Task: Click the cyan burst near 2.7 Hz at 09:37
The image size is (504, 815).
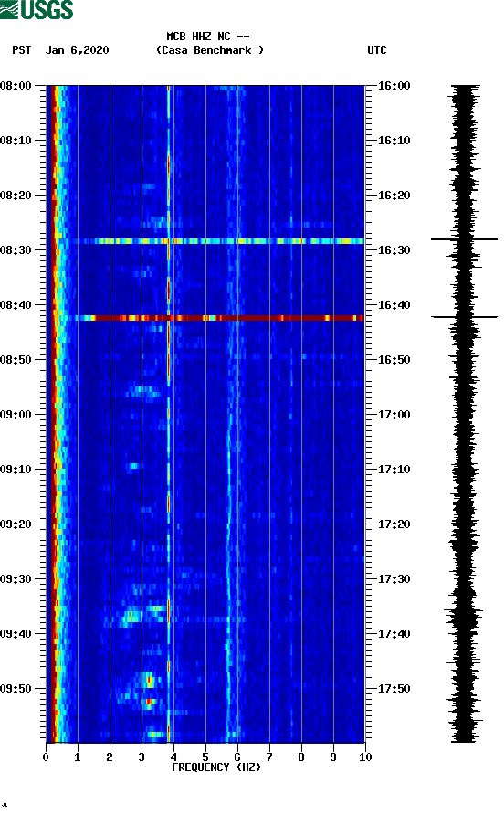Action: pos(131,618)
